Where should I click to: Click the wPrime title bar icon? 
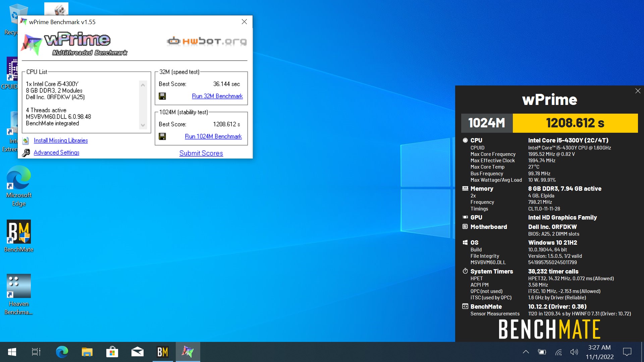[23, 22]
